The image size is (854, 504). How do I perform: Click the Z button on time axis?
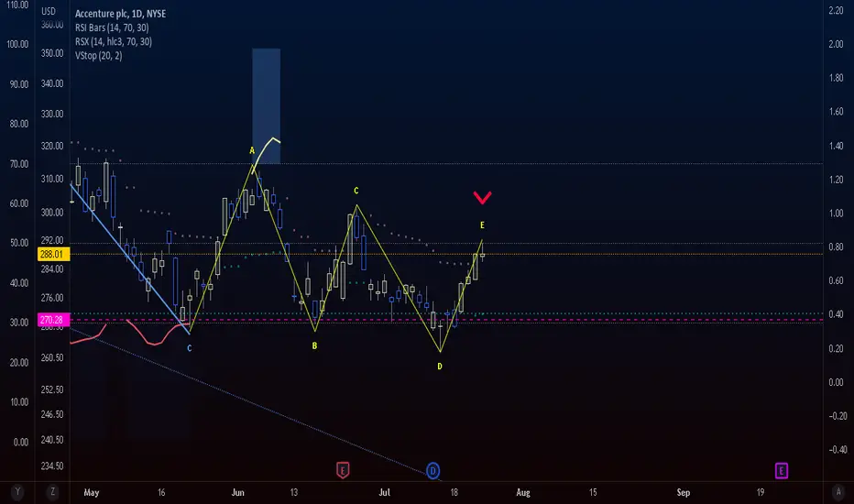pyautogui.click(x=53, y=492)
